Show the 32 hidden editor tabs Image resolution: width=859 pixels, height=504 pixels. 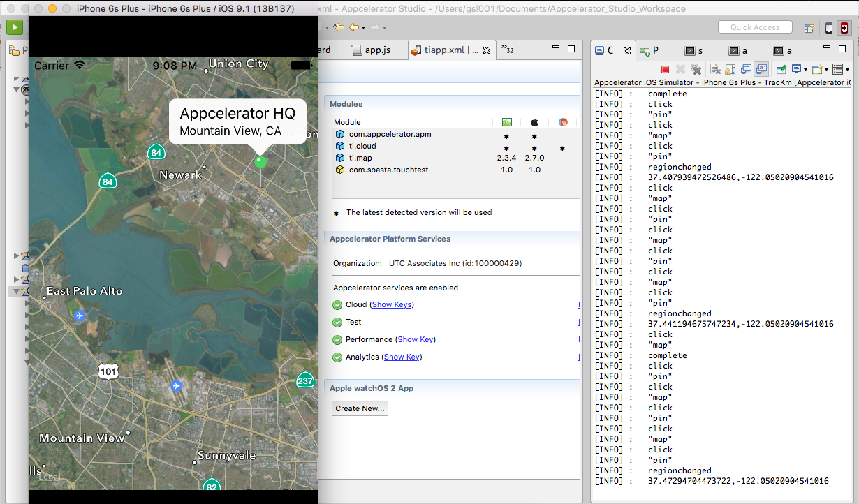(508, 50)
